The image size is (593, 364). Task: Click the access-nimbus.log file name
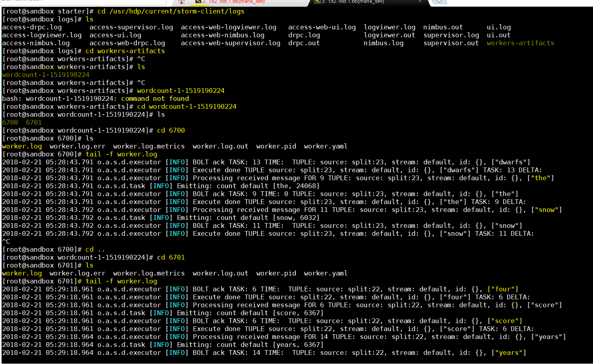[x=36, y=43]
